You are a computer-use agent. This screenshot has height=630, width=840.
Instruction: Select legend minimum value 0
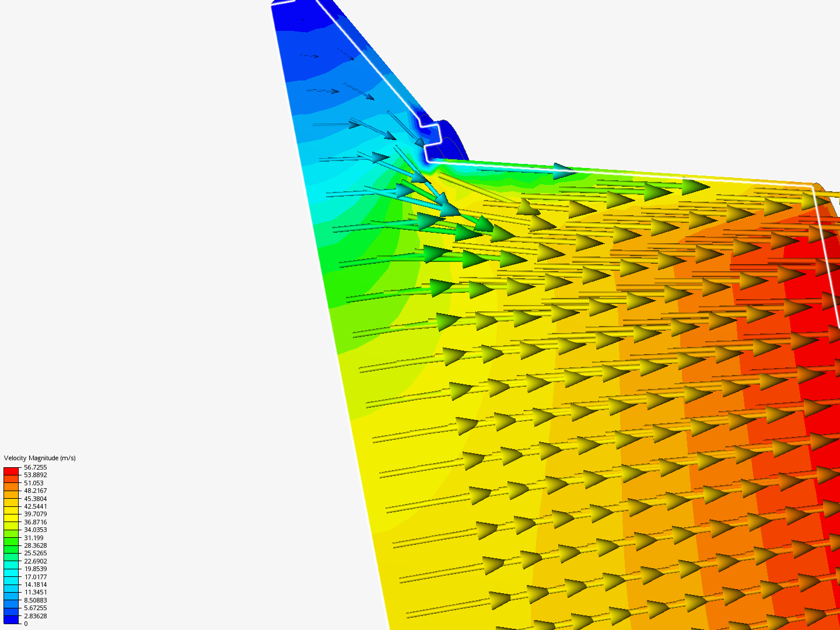[x=26, y=624]
